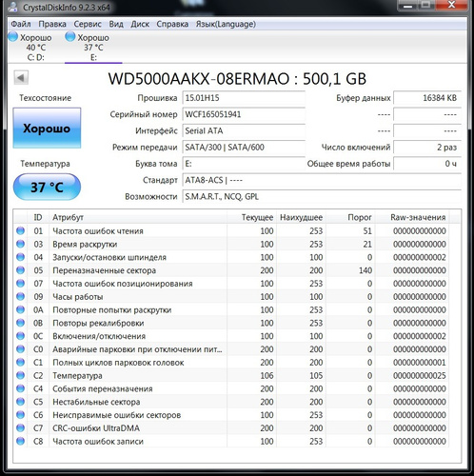Click status icon for attribute C2
Image resolution: width=474 pixels, height=476 pixels.
pos(21,375)
